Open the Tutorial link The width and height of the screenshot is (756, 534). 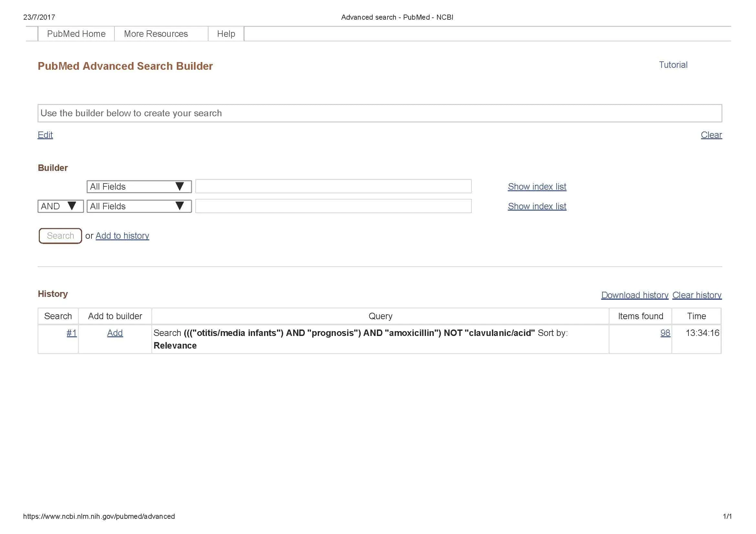(673, 65)
